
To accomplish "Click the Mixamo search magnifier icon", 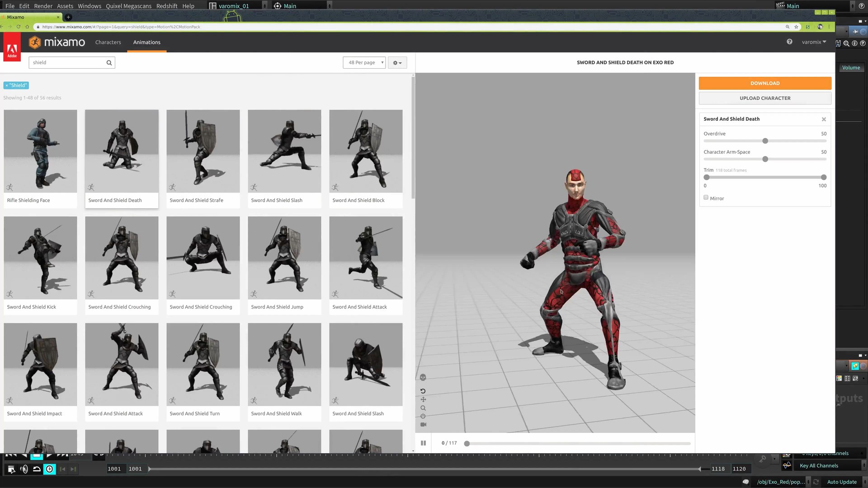I will pyautogui.click(x=109, y=62).
